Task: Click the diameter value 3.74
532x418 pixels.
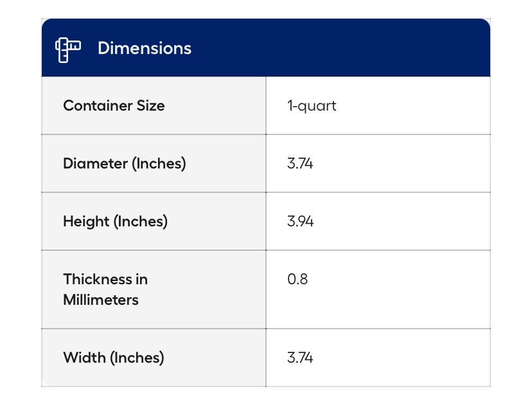Action: pyautogui.click(x=300, y=164)
